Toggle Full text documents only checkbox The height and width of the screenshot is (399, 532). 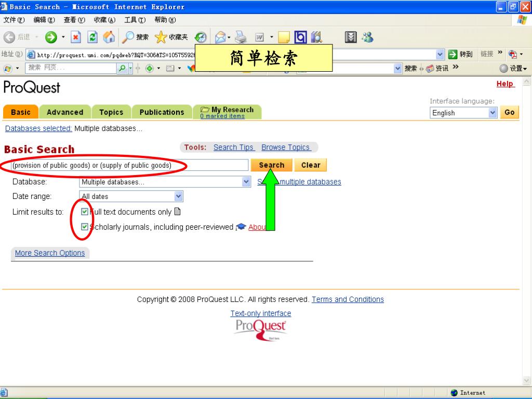85,212
